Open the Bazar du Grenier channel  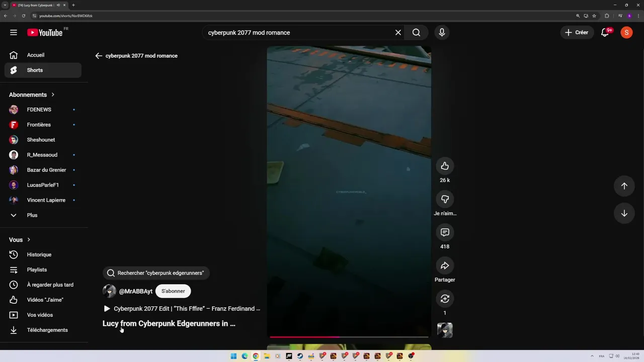43,170
